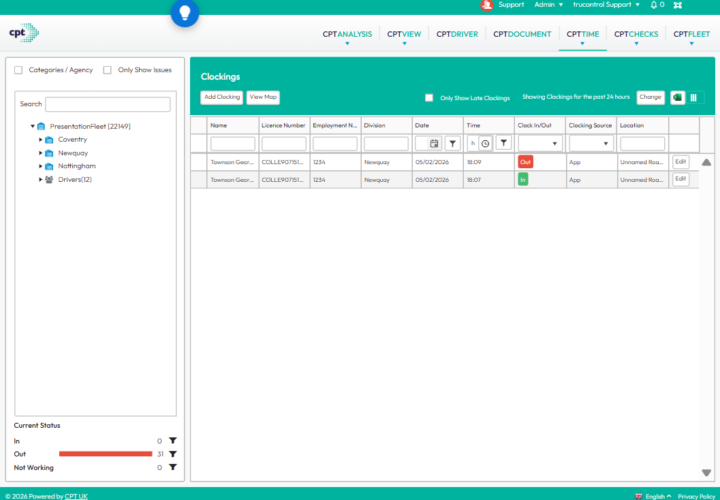Filter by In status funnel icon
Screen dimensions: 720x500
pos(173,441)
